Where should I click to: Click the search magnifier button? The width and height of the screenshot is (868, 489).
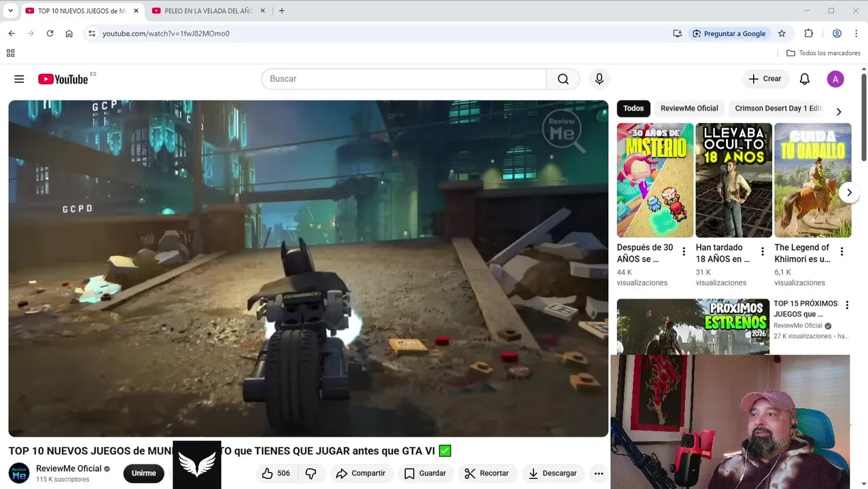pos(563,79)
